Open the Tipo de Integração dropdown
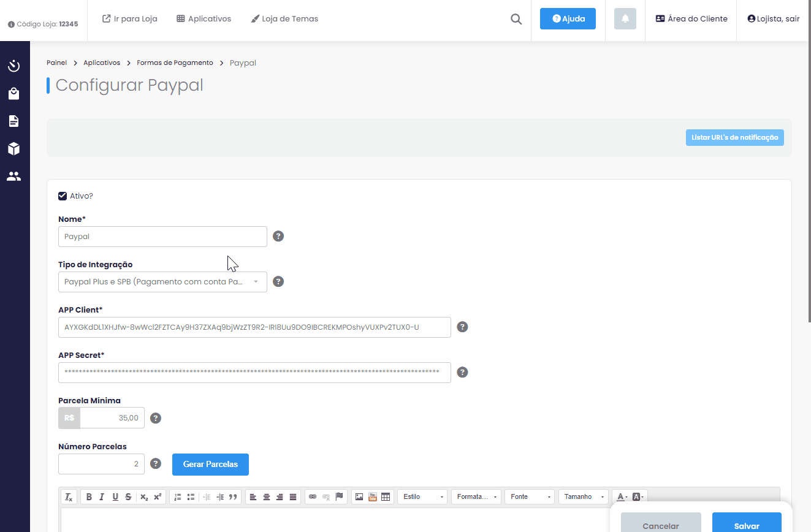 pyautogui.click(x=162, y=282)
